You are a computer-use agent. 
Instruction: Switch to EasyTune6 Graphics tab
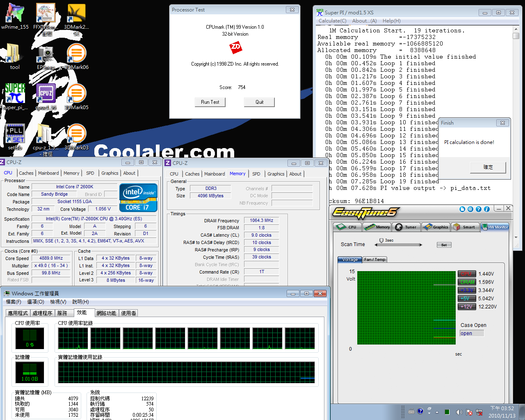(x=436, y=227)
